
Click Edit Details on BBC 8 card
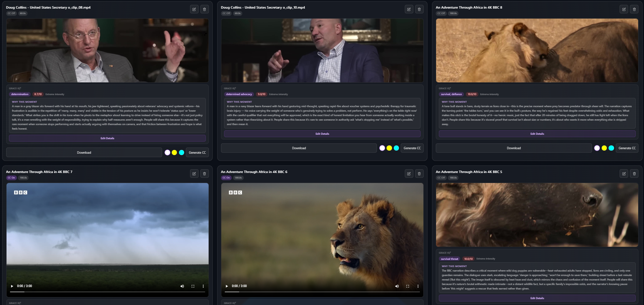(x=537, y=134)
